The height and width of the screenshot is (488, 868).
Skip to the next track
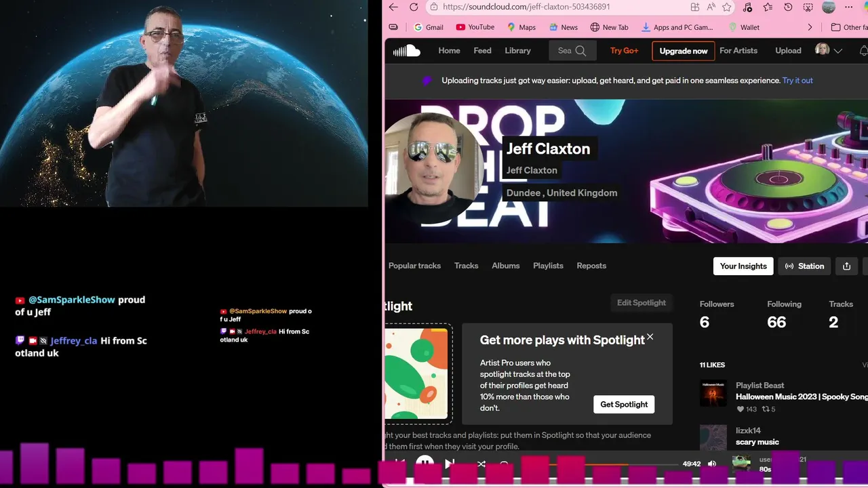tap(450, 464)
